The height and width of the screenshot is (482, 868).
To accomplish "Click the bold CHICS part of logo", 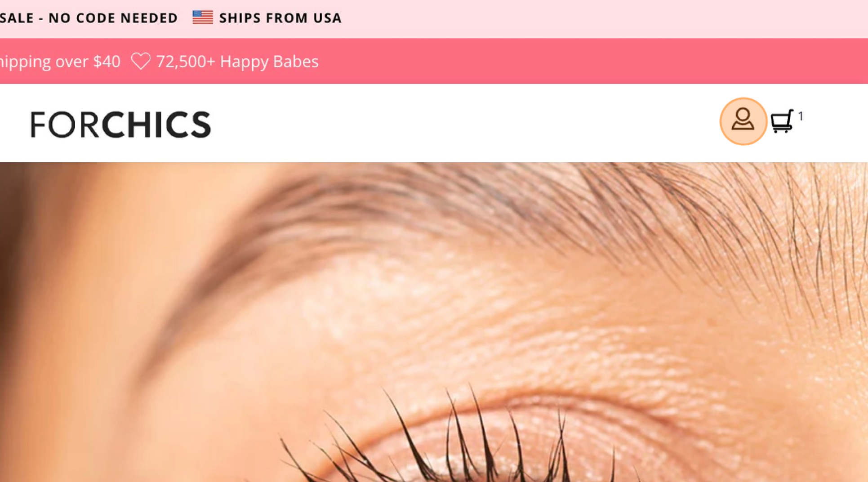I will click(156, 124).
